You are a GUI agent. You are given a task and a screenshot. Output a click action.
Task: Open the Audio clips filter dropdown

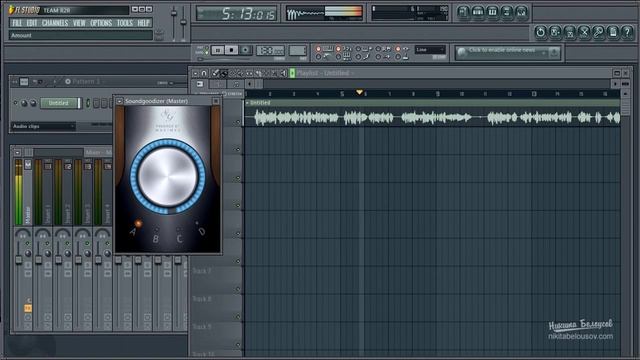click(x=43, y=127)
